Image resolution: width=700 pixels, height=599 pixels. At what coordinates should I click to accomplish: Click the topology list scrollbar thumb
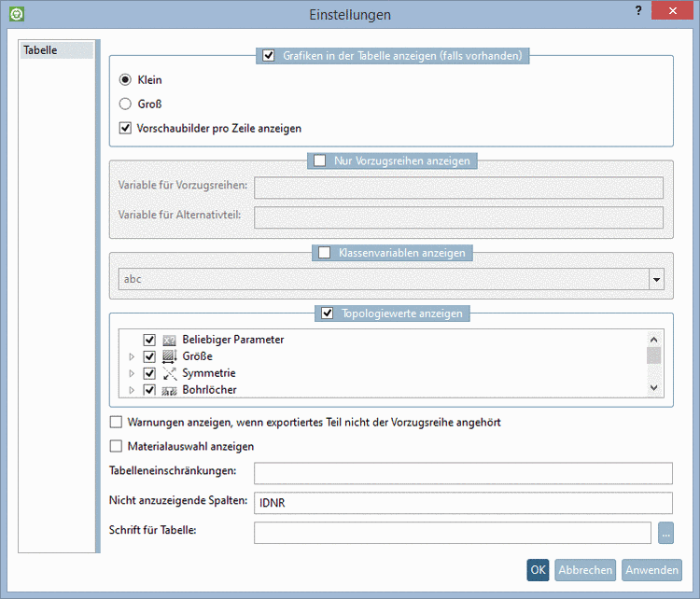coord(654,355)
